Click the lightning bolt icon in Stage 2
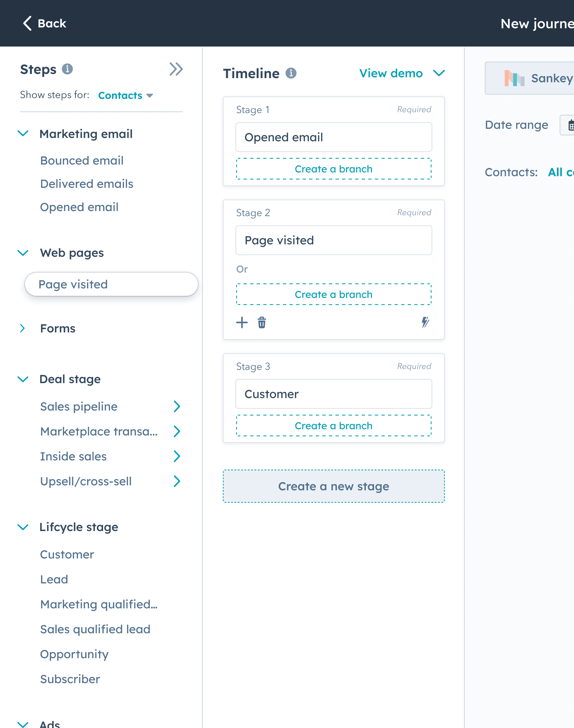This screenshot has height=728, width=574. pyautogui.click(x=425, y=322)
